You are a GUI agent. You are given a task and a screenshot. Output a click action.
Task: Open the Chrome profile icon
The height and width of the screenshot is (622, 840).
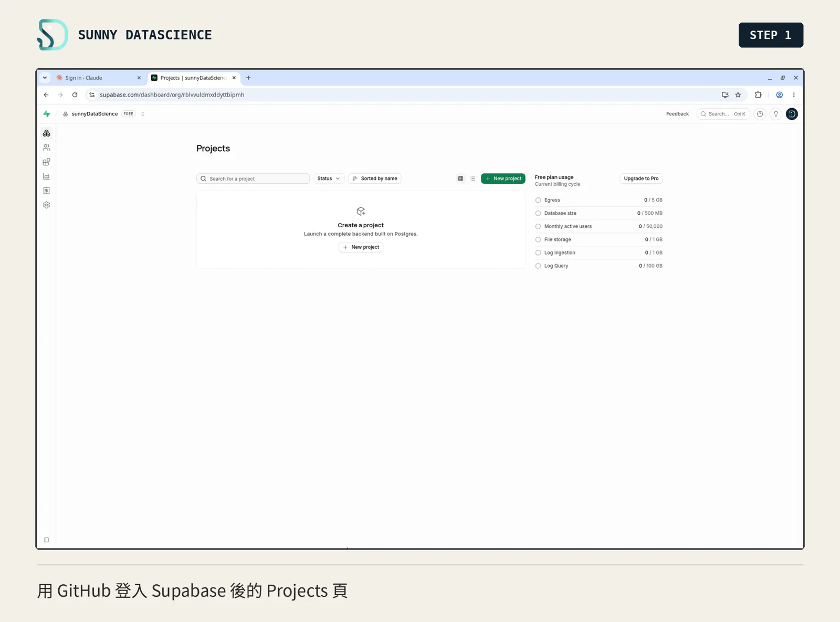click(780, 95)
